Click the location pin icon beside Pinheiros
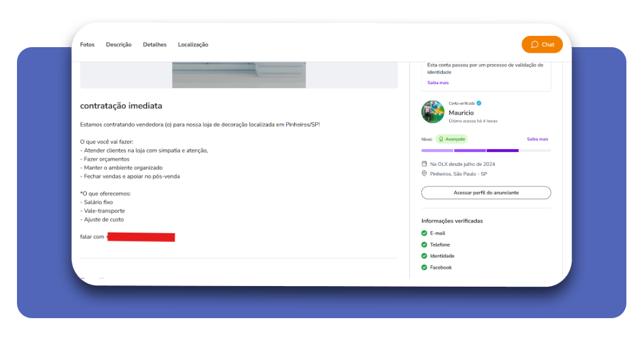 point(425,174)
